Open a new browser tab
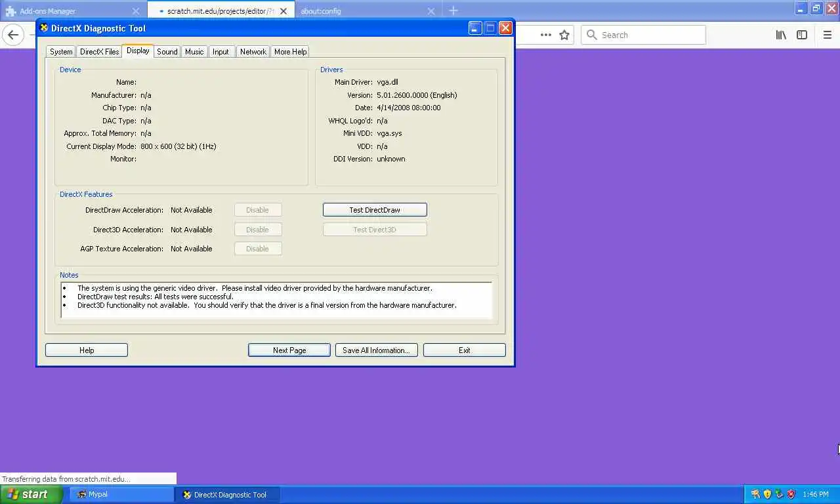 pos(453,11)
